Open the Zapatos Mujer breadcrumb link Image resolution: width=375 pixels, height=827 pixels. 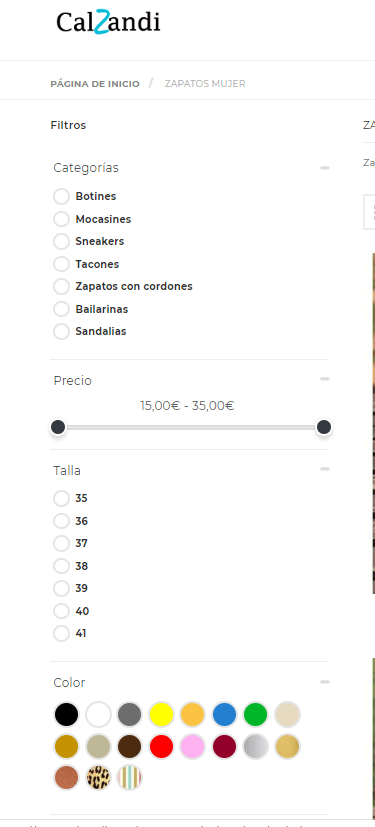[205, 84]
